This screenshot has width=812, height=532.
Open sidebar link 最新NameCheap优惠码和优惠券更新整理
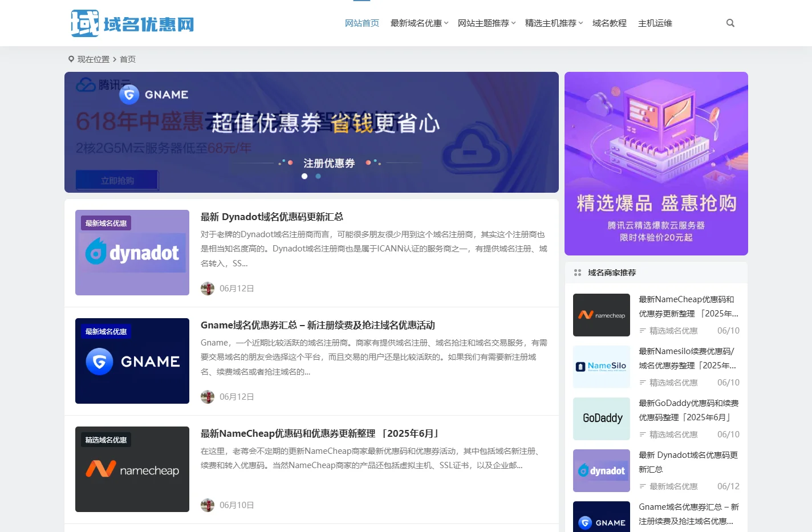click(x=688, y=306)
